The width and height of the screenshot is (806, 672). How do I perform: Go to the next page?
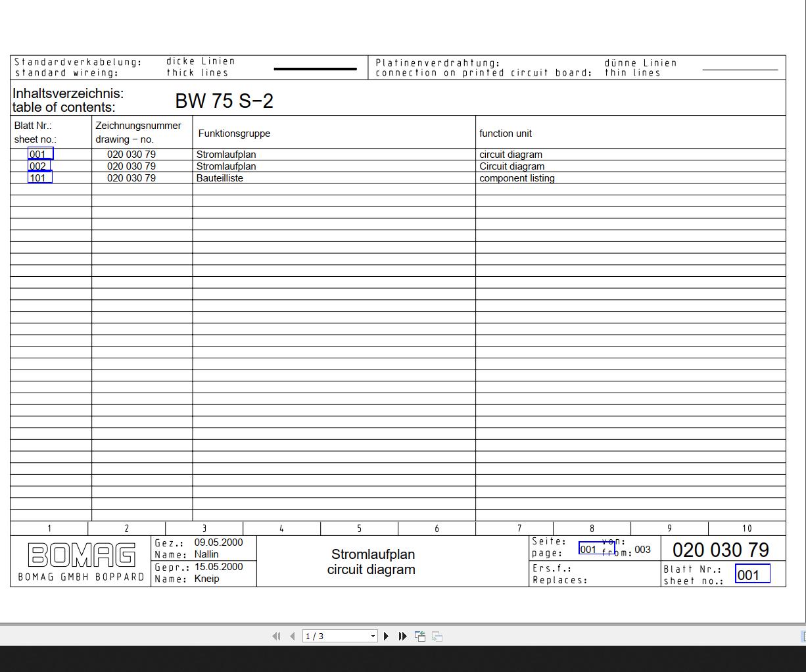pos(387,636)
